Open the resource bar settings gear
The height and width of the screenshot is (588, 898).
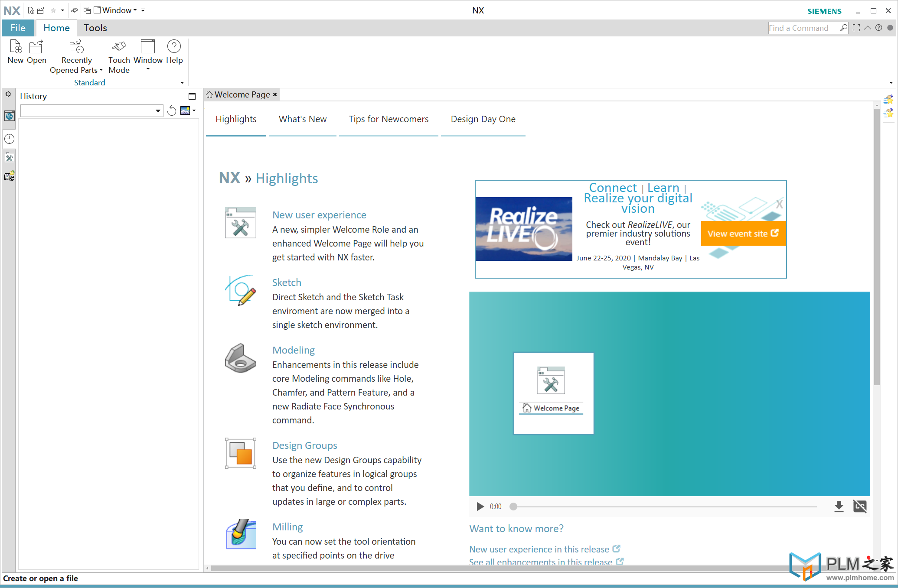pos(8,94)
